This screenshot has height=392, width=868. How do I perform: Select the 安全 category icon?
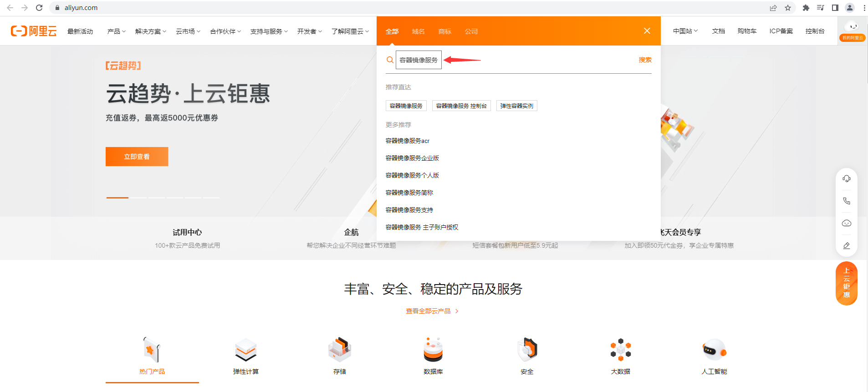[x=527, y=350]
